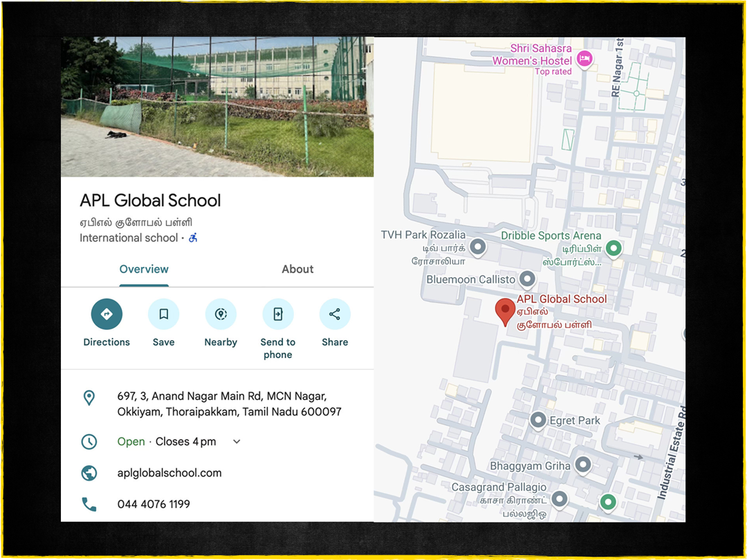The image size is (747, 560).
Task: Click the Anand Nagar Main Rd address
Action: pyautogui.click(x=229, y=404)
